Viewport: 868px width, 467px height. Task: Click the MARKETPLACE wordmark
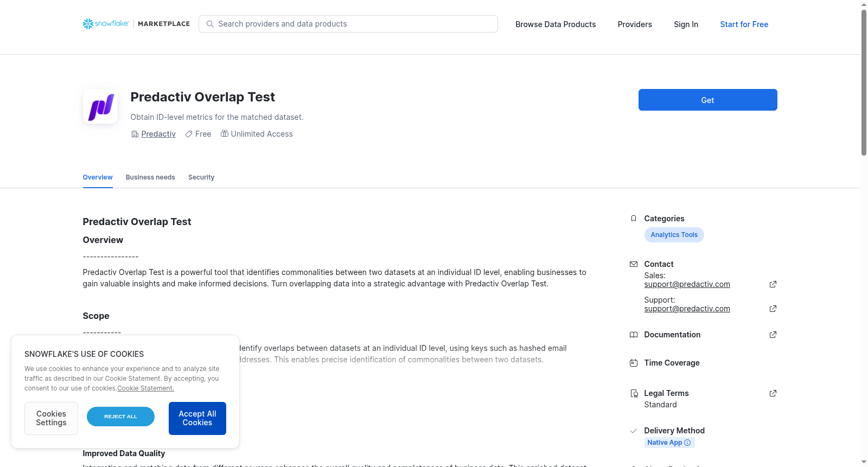164,24
